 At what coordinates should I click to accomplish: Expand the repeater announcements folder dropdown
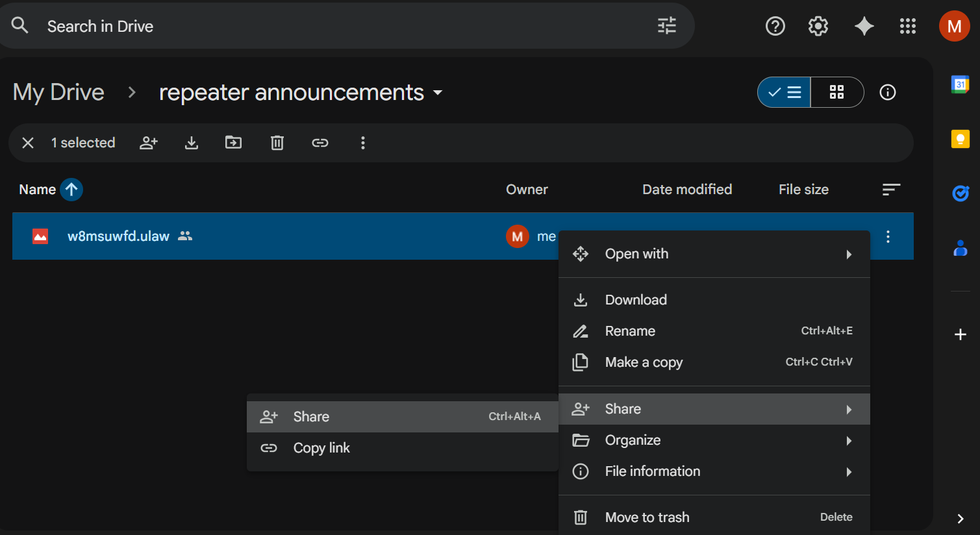pyautogui.click(x=438, y=93)
